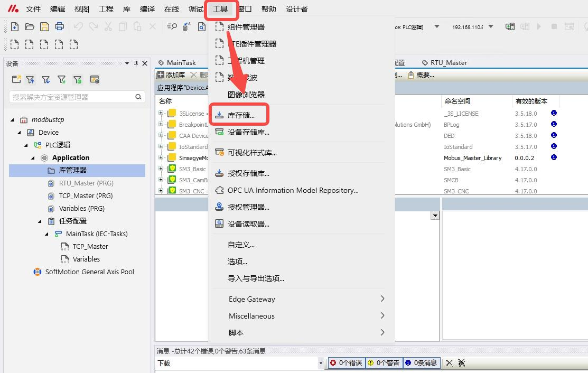Toggle the 0个警告 filter button

[384, 362]
